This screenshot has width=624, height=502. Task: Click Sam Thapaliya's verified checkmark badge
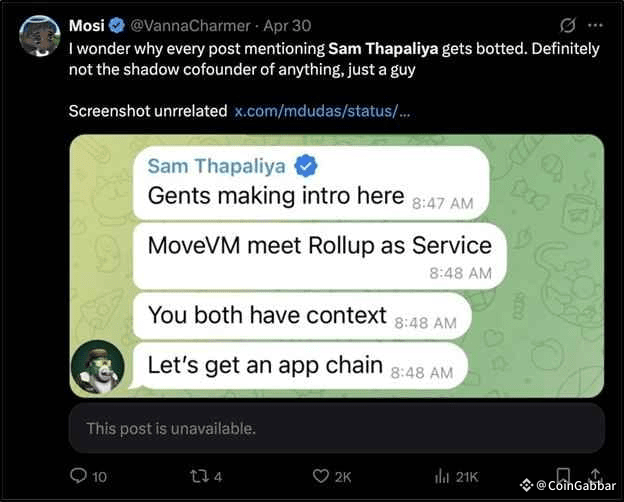click(306, 166)
